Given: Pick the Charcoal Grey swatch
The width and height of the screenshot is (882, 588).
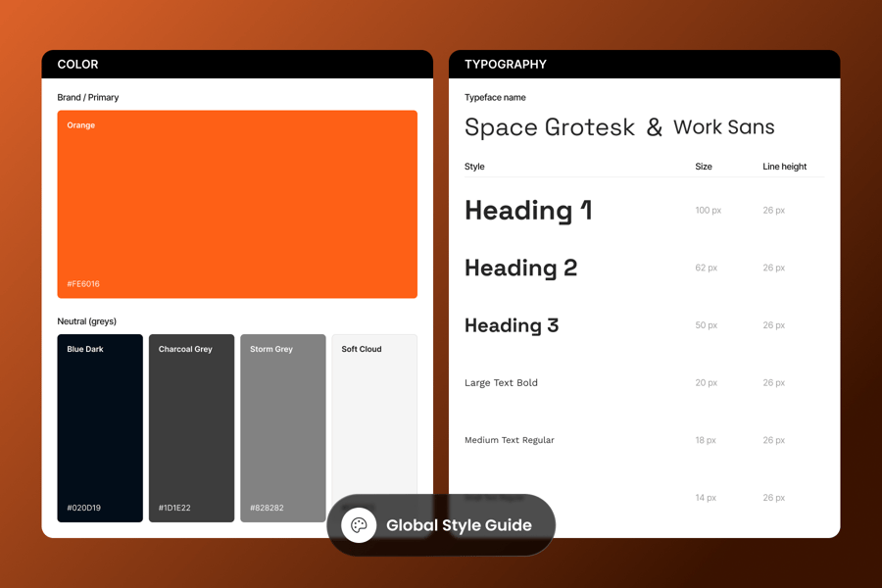Looking at the screenshot, I should click(x=191, y=427).
